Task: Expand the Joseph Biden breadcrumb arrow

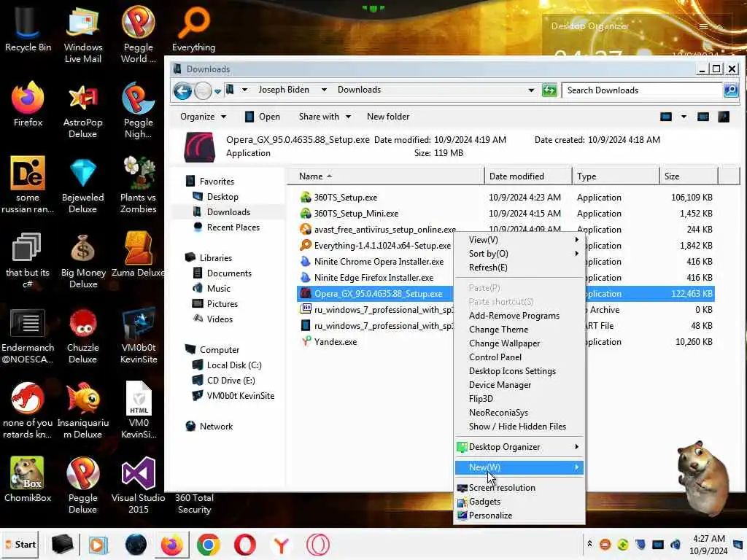Action: [x=324, y=90]
